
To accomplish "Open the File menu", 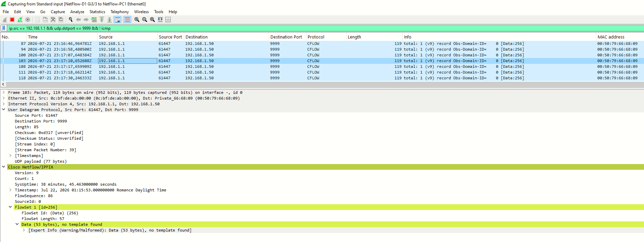I will coord(6,12).
